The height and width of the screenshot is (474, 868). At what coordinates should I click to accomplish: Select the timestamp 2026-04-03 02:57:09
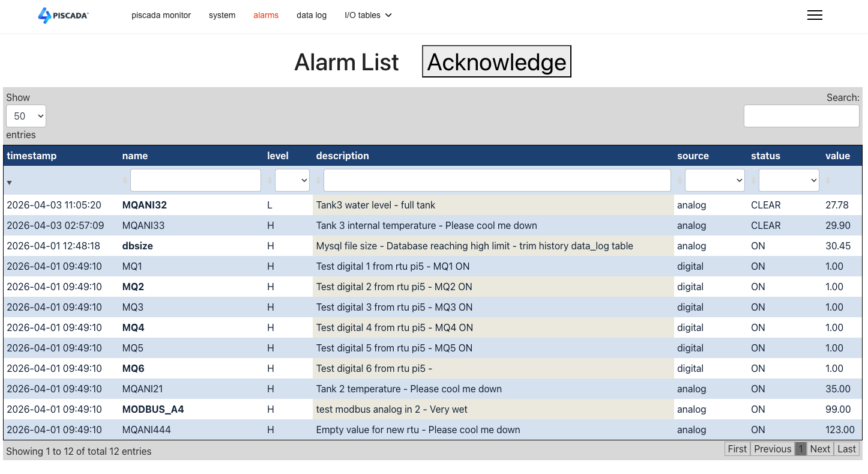[54, 225]
